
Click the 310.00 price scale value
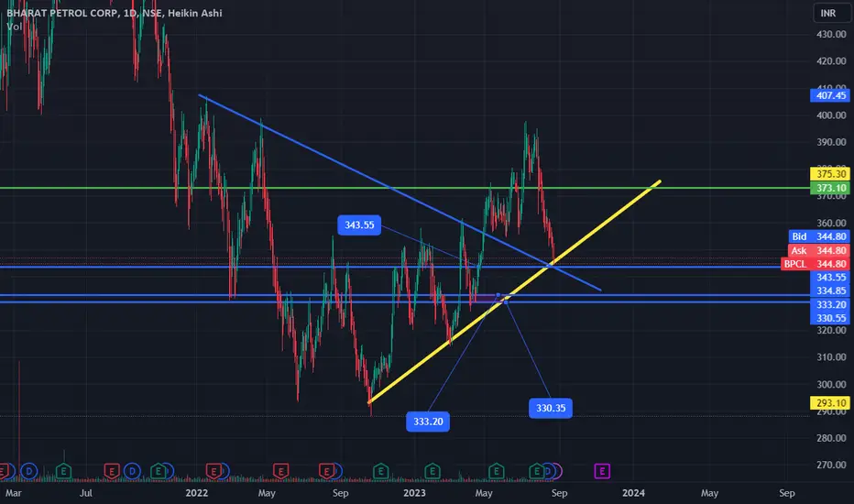coord(831,357)
